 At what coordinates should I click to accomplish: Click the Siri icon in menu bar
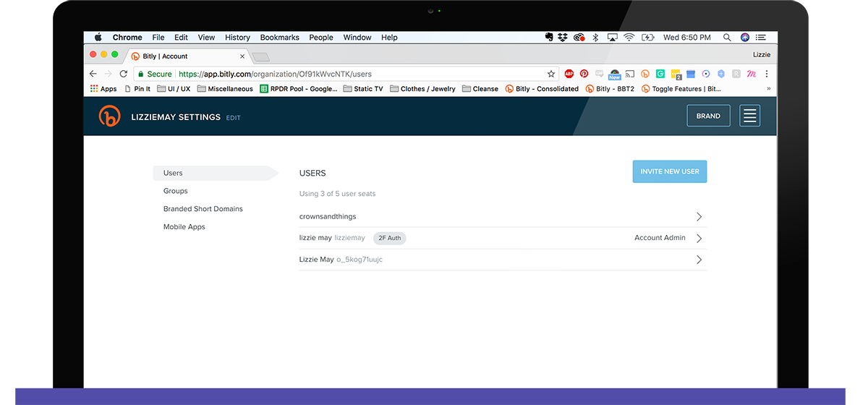coord(745,38)
